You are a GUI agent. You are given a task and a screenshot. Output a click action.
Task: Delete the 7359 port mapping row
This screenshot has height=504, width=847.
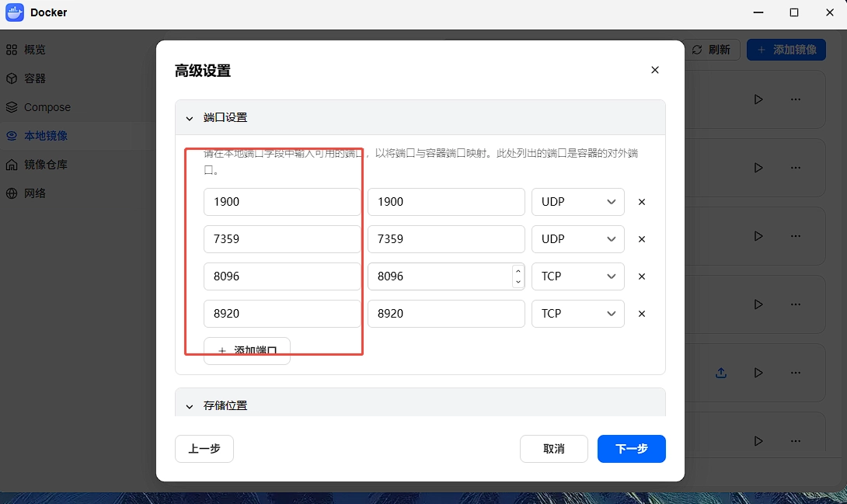pyautogui.click(x=642, y=239)
